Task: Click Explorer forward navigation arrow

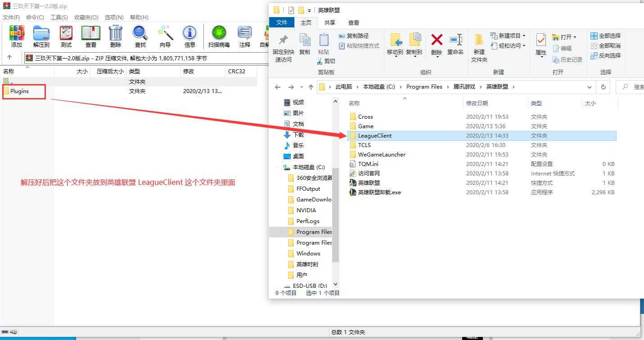Action: pos(291,87)
